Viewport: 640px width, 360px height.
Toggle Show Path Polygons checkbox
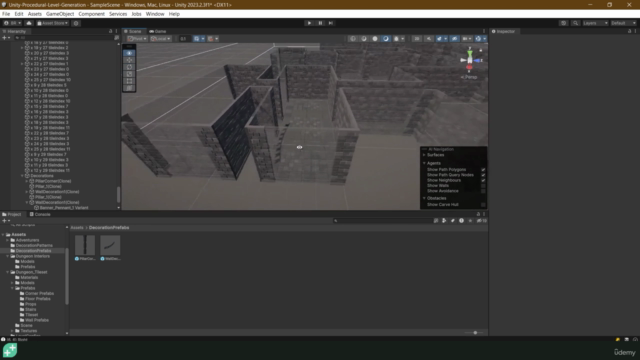(x=483, y=169)
